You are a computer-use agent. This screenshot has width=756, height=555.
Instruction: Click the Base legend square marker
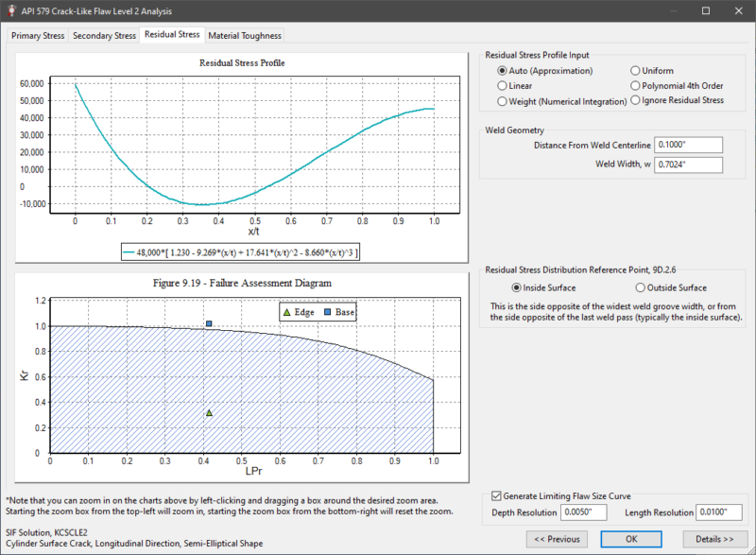click(327, 312)
